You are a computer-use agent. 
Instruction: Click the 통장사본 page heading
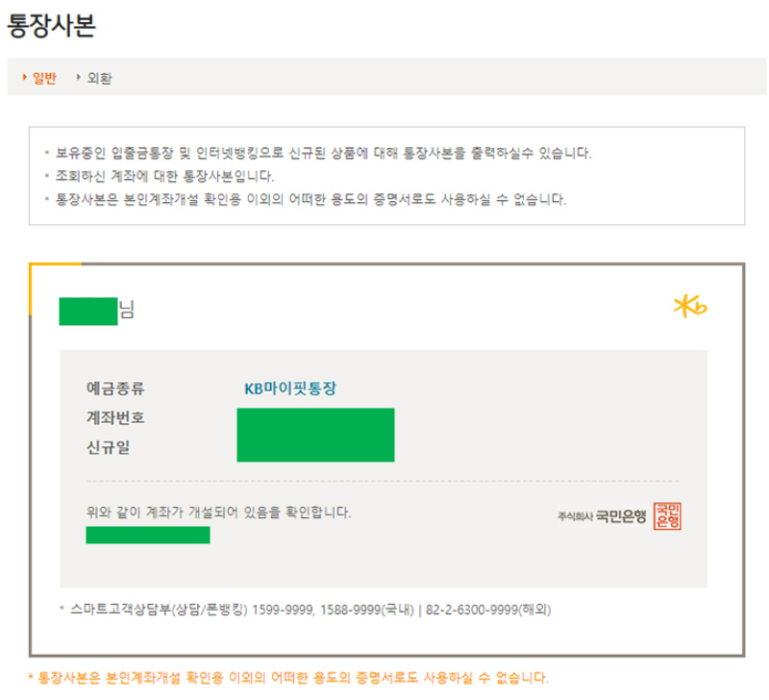tap(52, 25)
